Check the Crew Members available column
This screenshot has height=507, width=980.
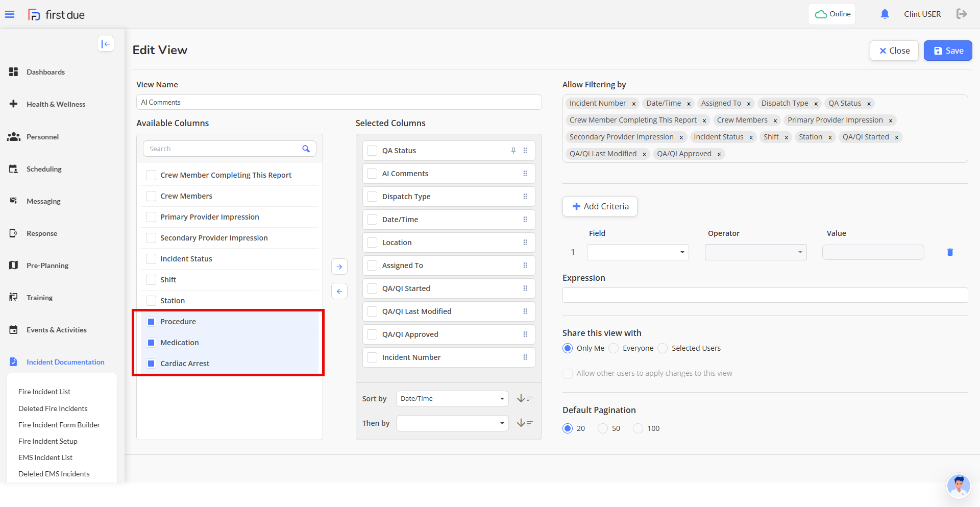point(151,196)
